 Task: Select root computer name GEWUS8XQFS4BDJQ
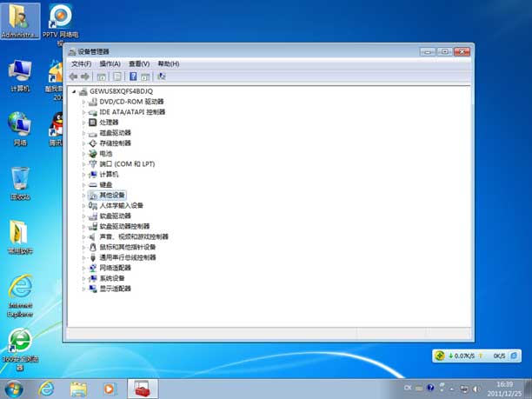tap(121, 91)
